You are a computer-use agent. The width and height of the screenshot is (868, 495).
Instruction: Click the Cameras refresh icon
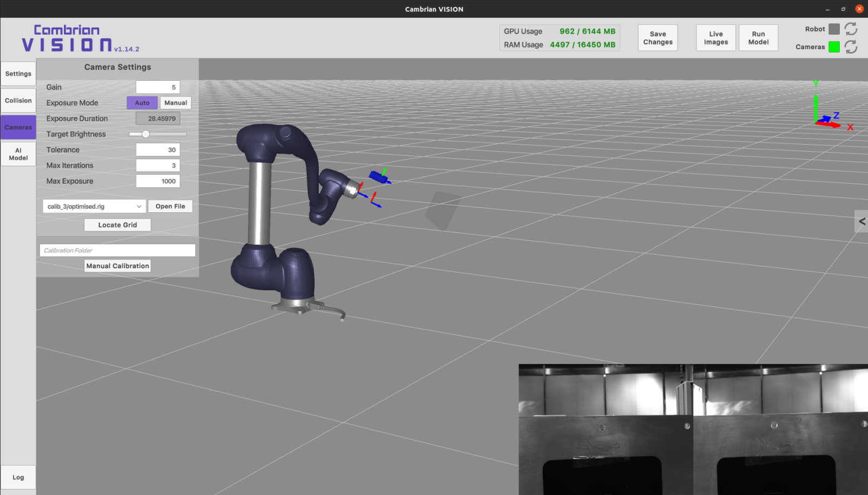[x=851, y=47]
